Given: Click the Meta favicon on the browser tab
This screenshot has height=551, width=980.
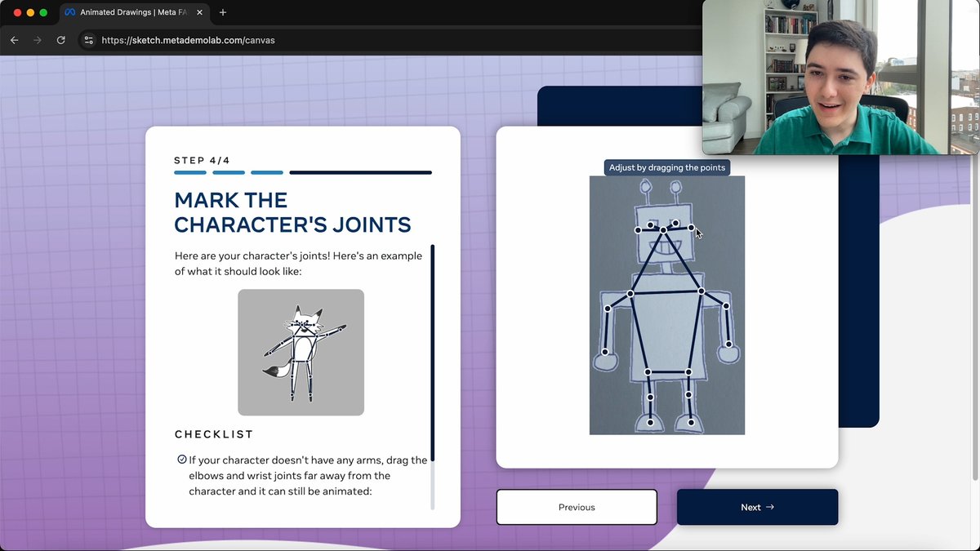Looking at the screenshot, I should (70, 12).
